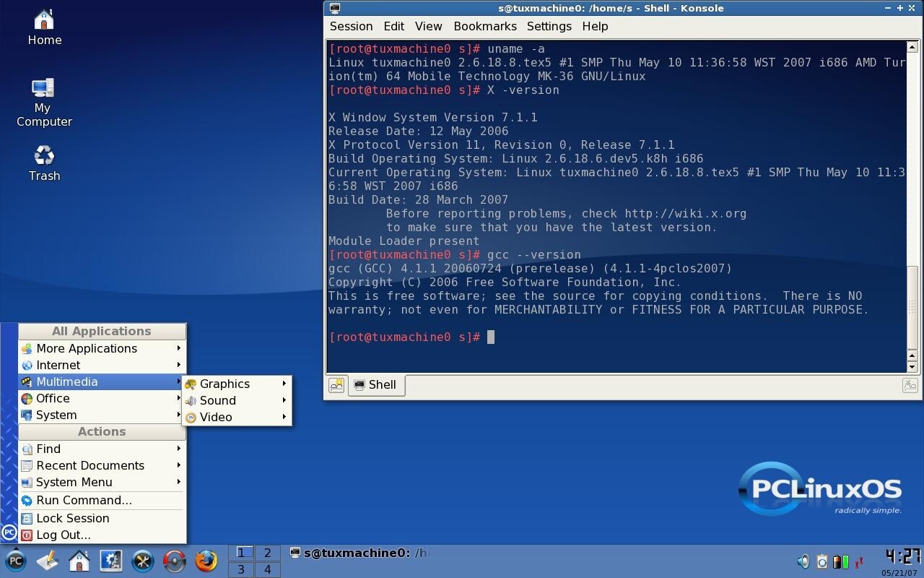Click the battery monitor tray icon
The width and height of the screenshot is (924, 578).
click(x=840, y=561)
